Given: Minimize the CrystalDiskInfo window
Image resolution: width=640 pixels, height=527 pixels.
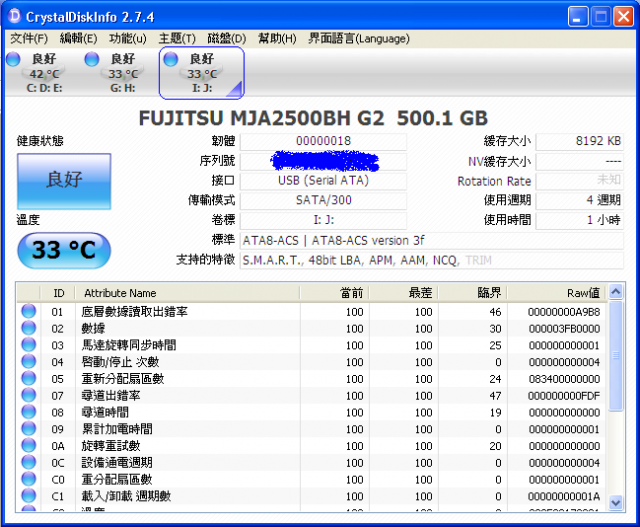Looking at the screenshot, I should point(578,17).
